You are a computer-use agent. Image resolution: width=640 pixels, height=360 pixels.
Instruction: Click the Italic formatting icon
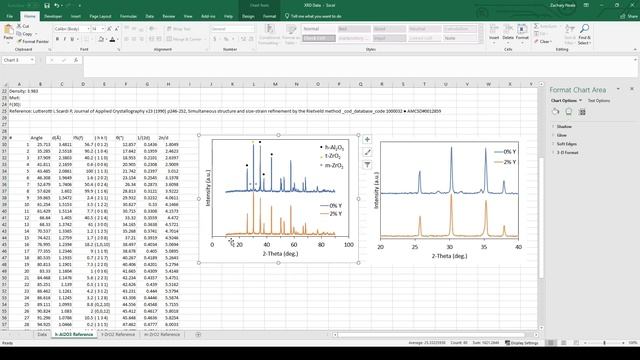coord(64,39)
